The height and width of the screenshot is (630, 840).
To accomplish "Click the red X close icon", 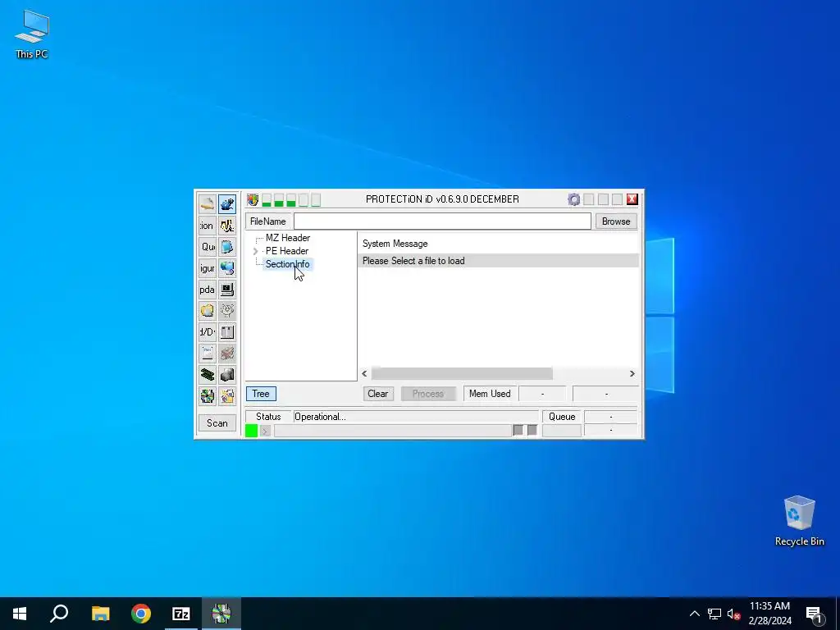I will [x=632, y=199].
